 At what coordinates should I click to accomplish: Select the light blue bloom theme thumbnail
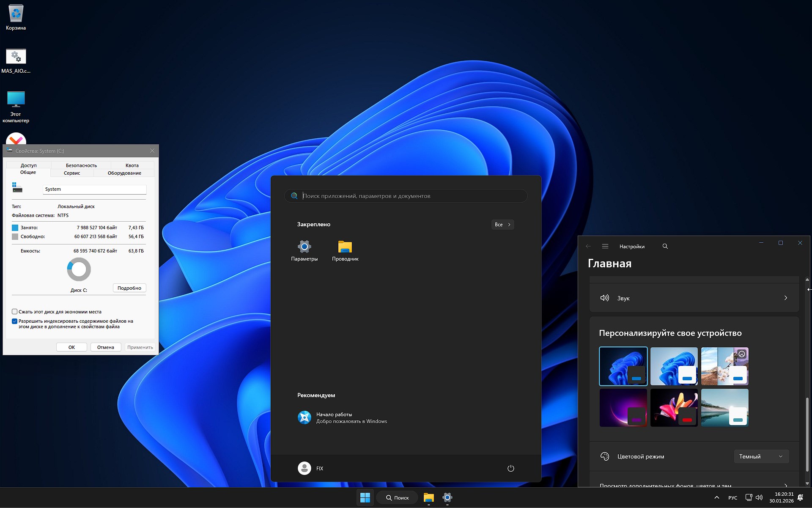pyautogui.click(x=674, y=366)
